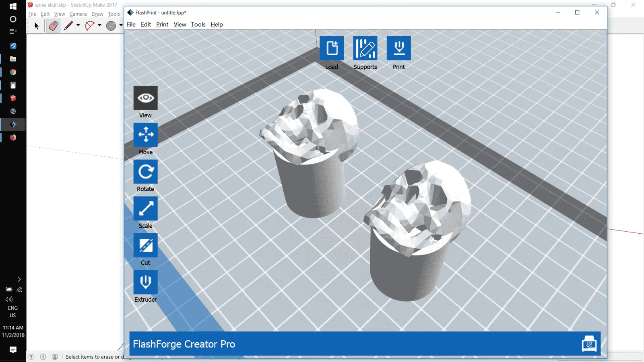This screenshot has height=362, width=644.
Task: Open the Help menu in FlashPrint
Action: 217,25
